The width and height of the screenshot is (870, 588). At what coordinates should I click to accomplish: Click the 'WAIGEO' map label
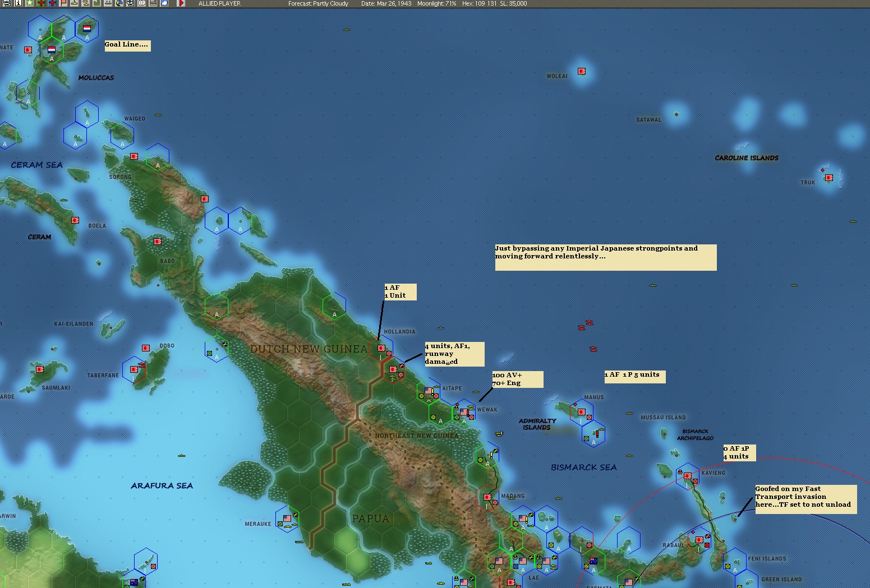pos(135,119)
